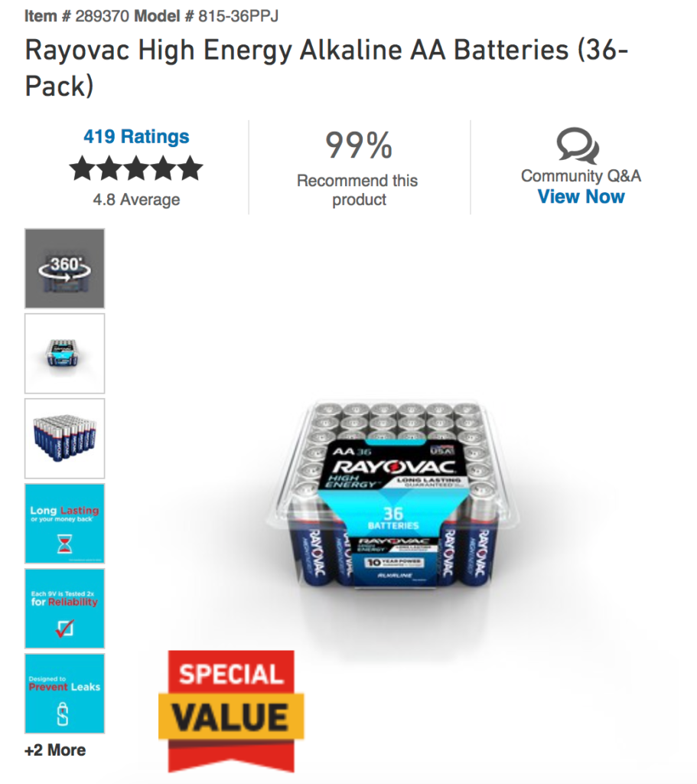Expand the +2 More thumbnails

point(55,750)
